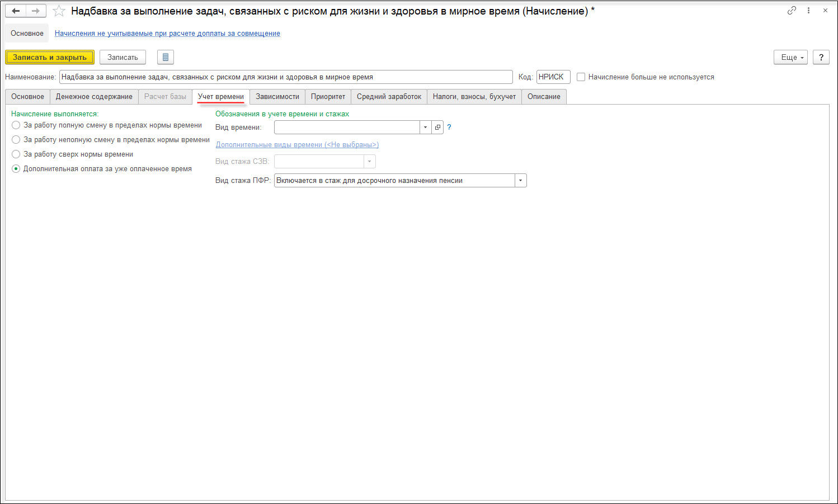Click into the Код field

553,77
